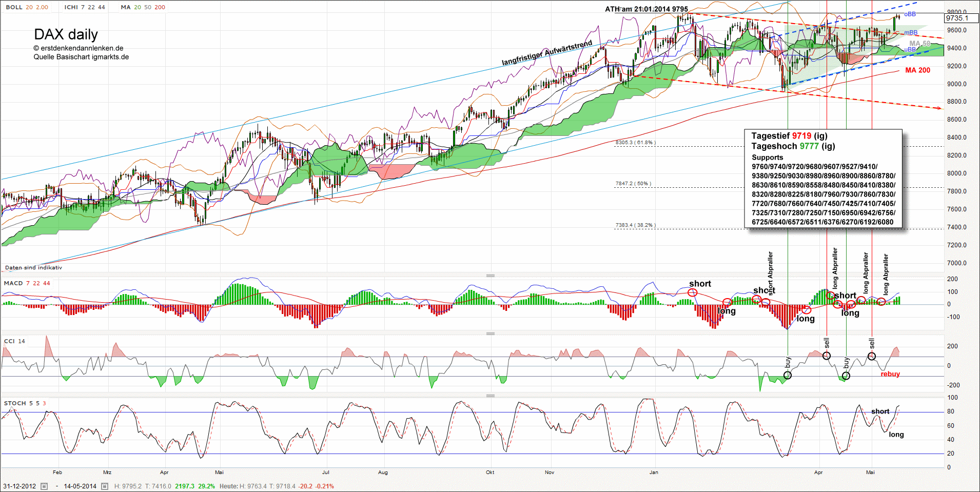Click the 'Aug' month label on time axis
Viewport: 980px width, 492px height.
coord(383,473)
